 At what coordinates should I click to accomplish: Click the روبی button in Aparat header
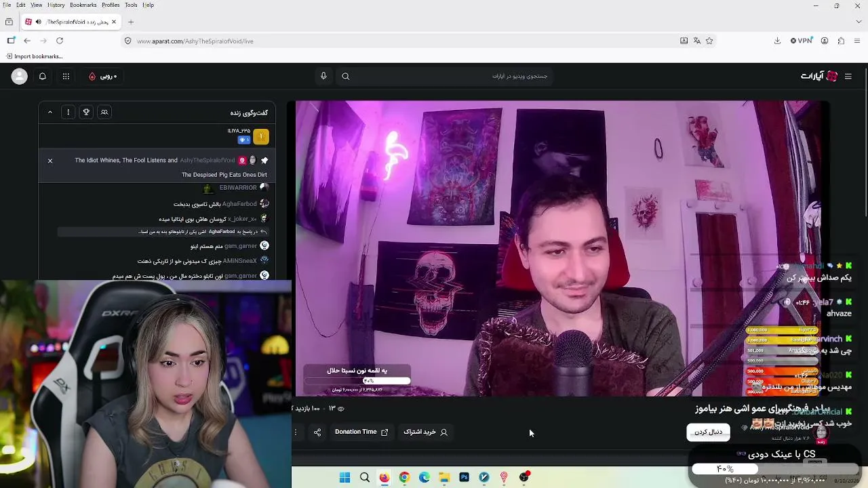coord(103,77)
